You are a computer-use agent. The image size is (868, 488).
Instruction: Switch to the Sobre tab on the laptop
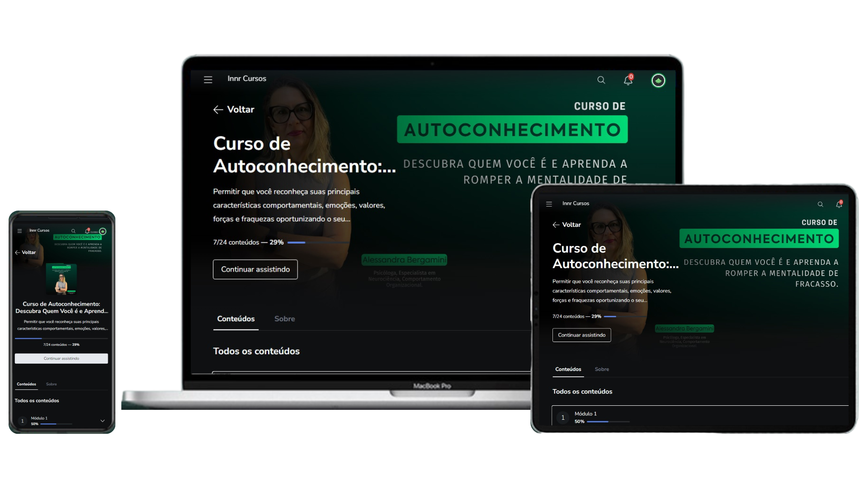click(284, 319)
